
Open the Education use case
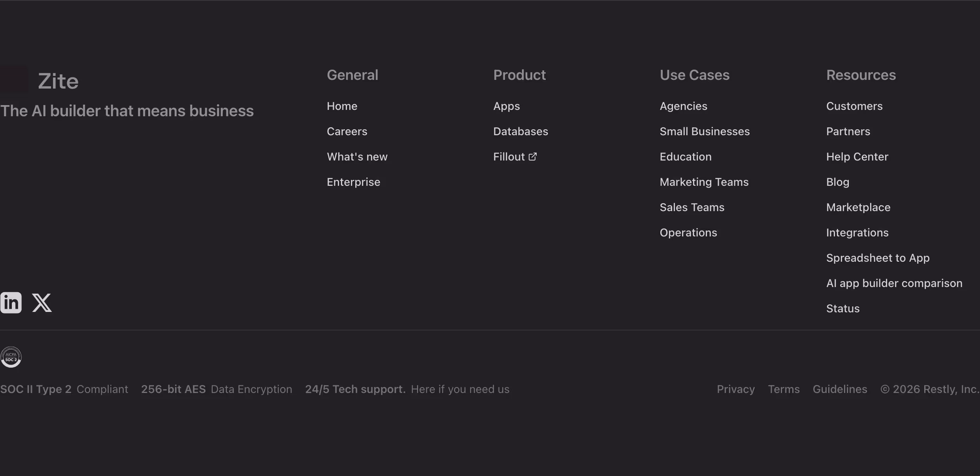(686, 157)
